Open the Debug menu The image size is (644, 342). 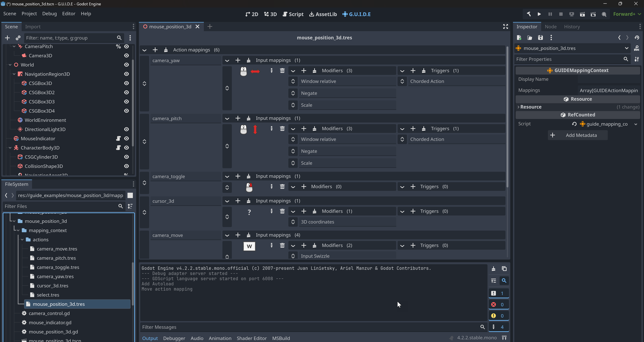click(49, 14)
